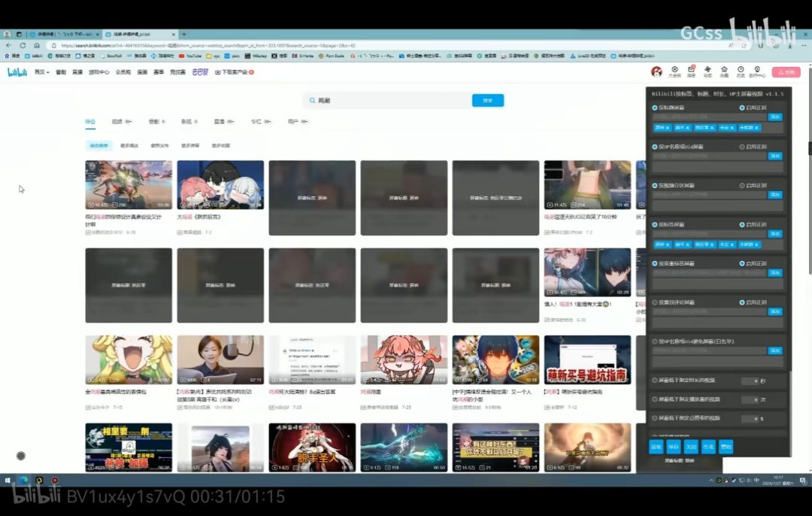
Task: Enable 屏蔽低于指定播放量的视频 option
Action: (x=655, y=399)
